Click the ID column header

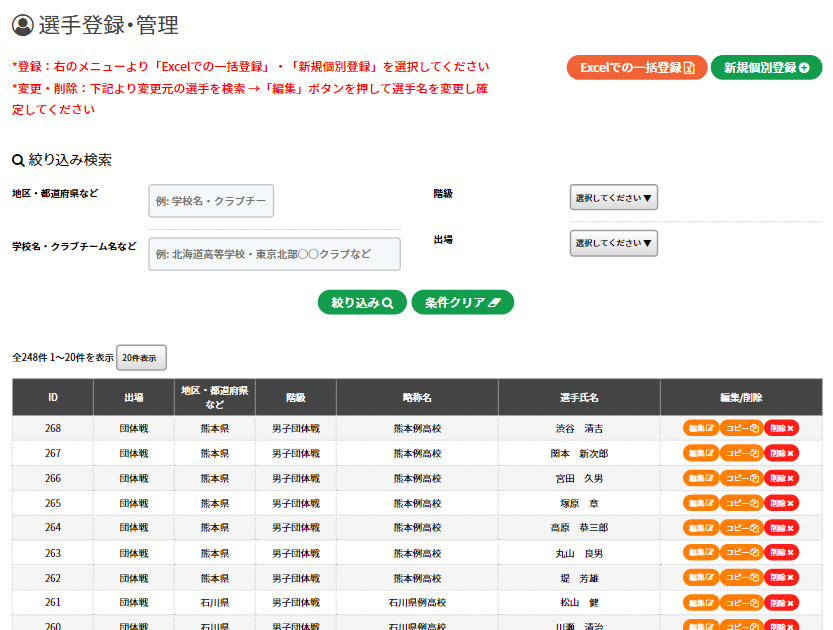click(x=52, y=397)
